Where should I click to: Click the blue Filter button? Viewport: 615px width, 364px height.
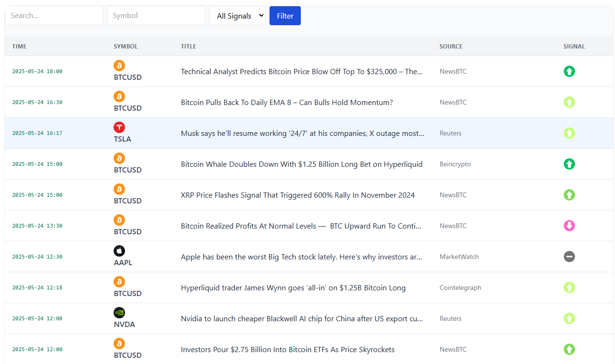click(x=285, y=16)
